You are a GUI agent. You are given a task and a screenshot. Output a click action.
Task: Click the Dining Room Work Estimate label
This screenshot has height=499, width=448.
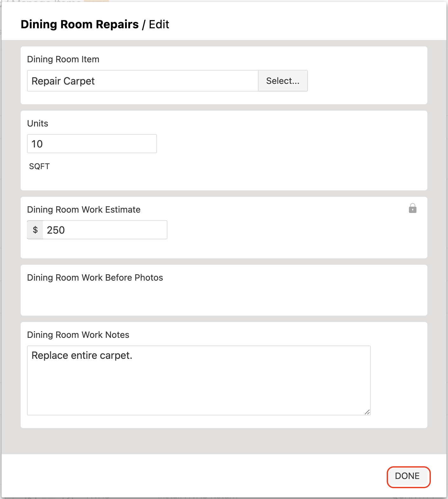point(84,209)
